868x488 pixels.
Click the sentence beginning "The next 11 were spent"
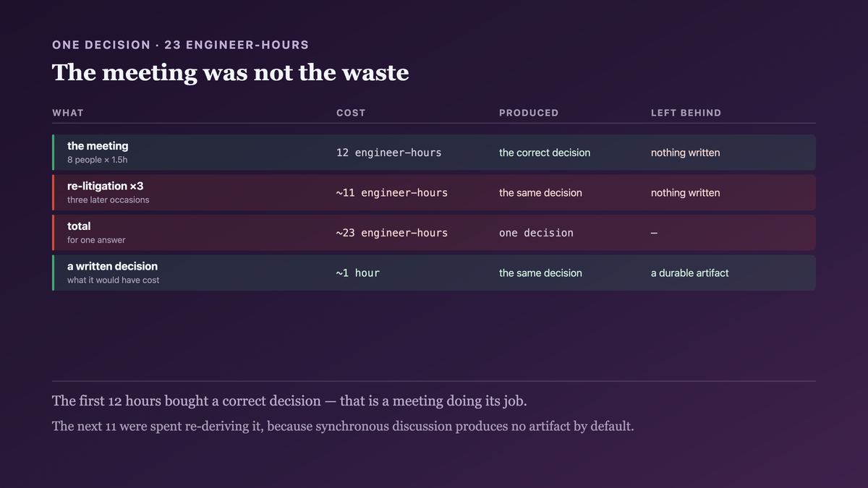[343, 427]
